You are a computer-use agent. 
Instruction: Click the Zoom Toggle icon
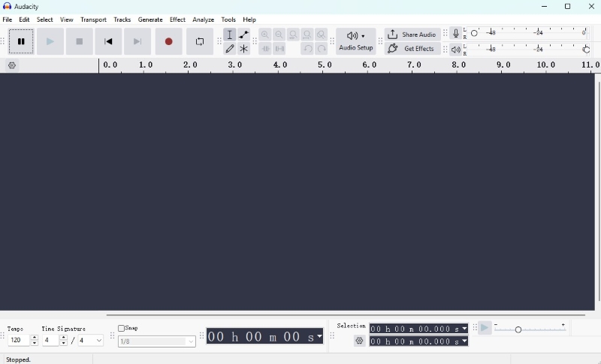tap(322, 35)
